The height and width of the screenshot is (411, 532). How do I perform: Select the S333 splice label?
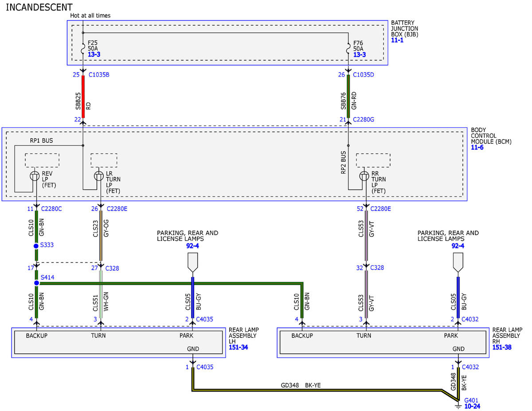[47, 245]
